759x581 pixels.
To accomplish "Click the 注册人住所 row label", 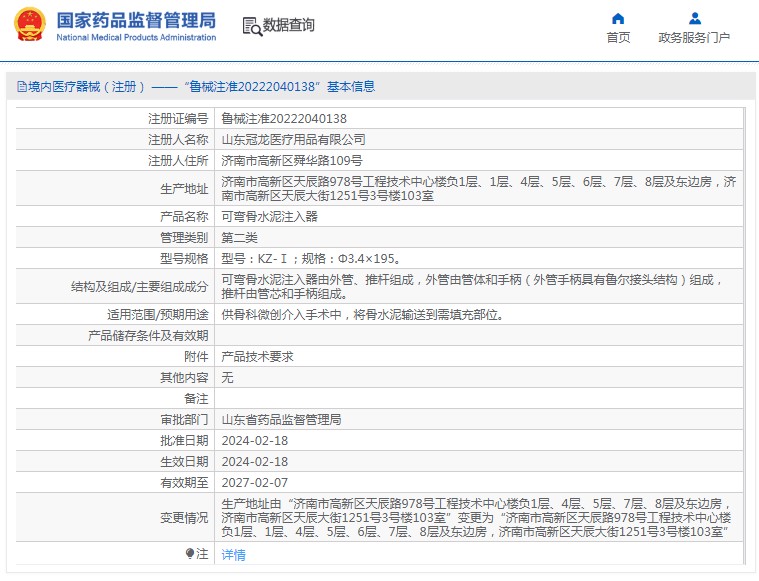I will click(178, 160).
